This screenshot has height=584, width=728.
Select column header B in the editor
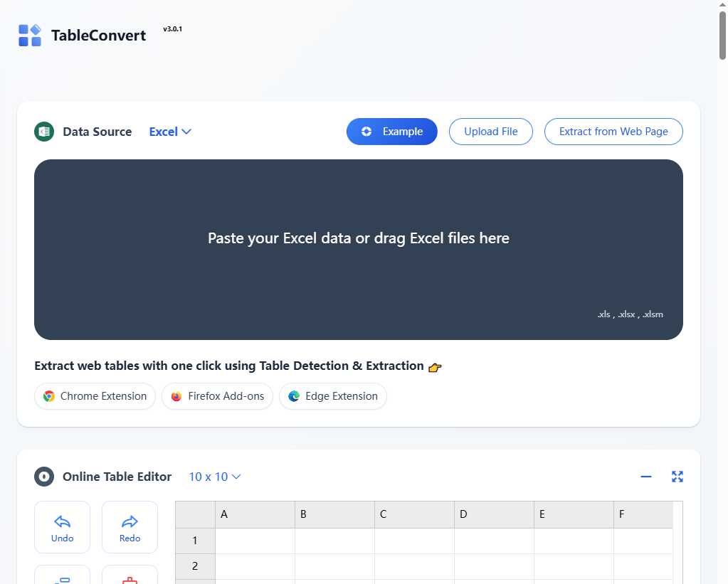pos(334,514)
